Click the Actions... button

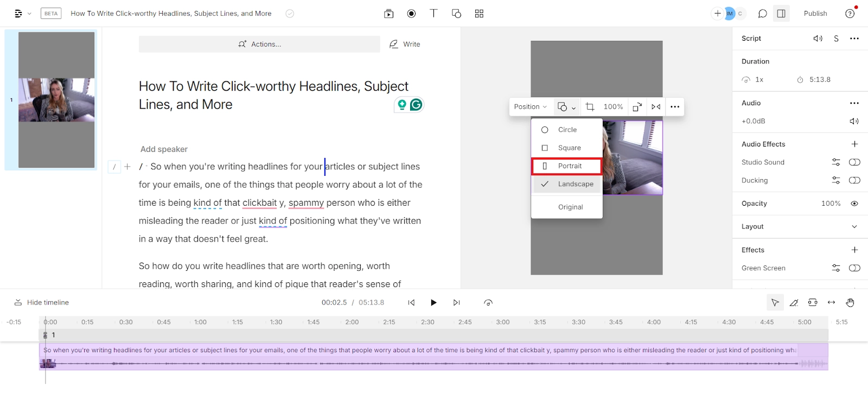[x=259, y=45]
